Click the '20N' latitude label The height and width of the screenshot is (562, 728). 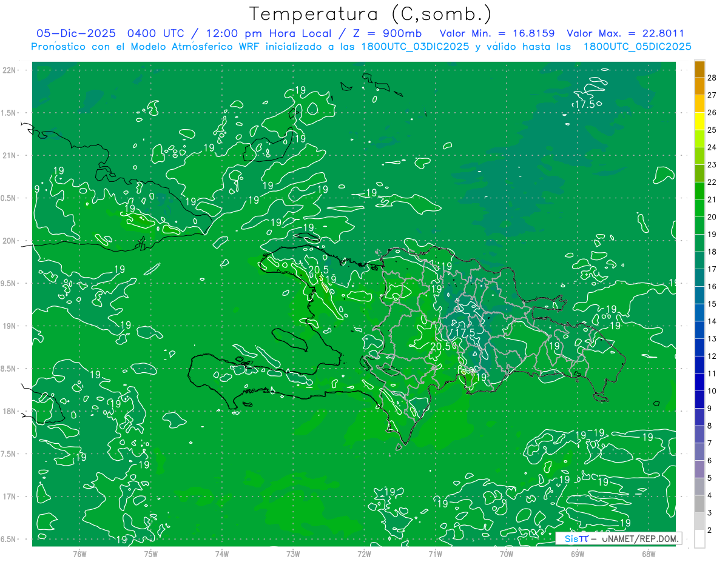[x=10, y=241]
